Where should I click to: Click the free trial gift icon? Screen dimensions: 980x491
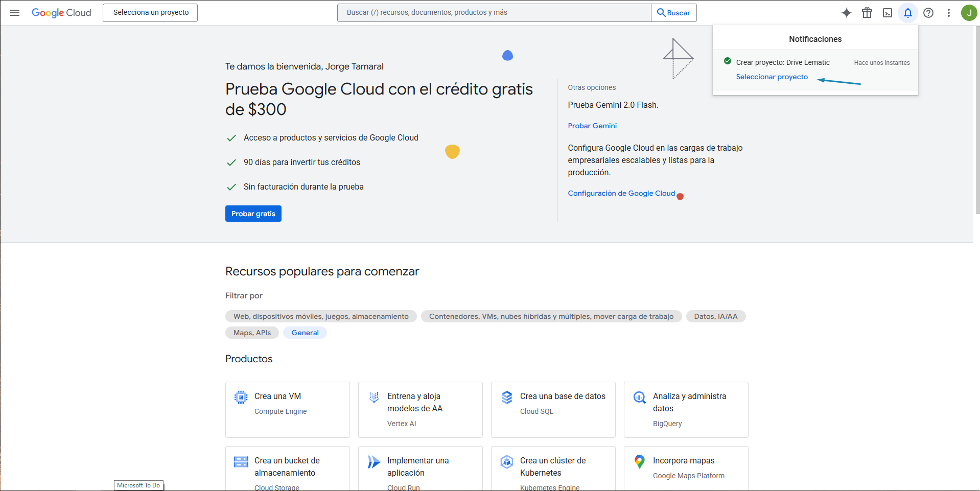click(x=867, y=13)
